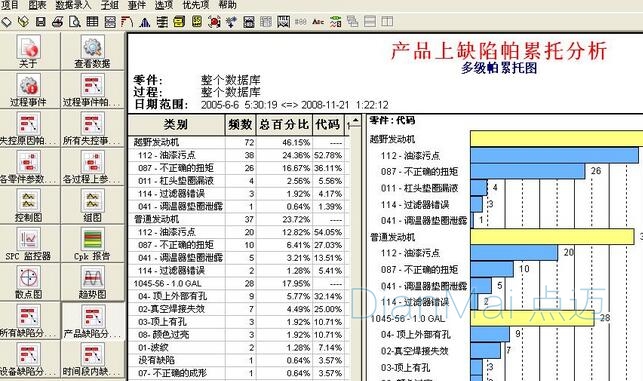
Task: Open the 数据录入 menu
Action: pos(73,5)
